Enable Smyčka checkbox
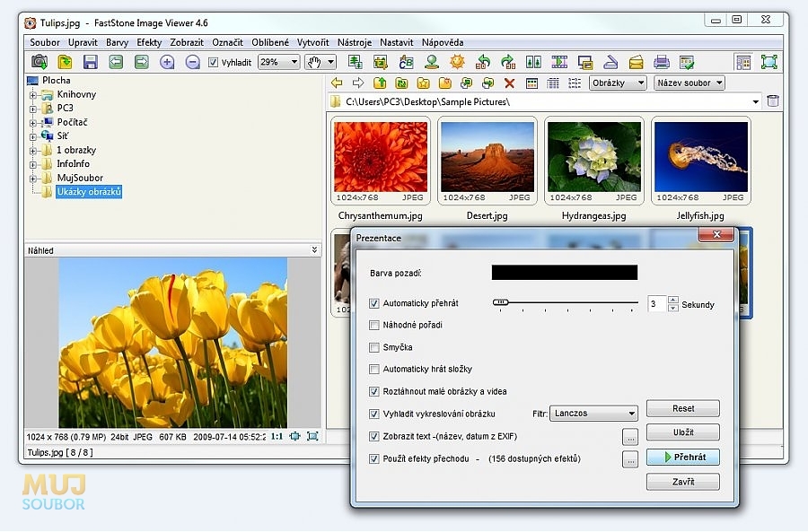The height and width of the screenshot is (532, 808). click(x=374, y=347)
